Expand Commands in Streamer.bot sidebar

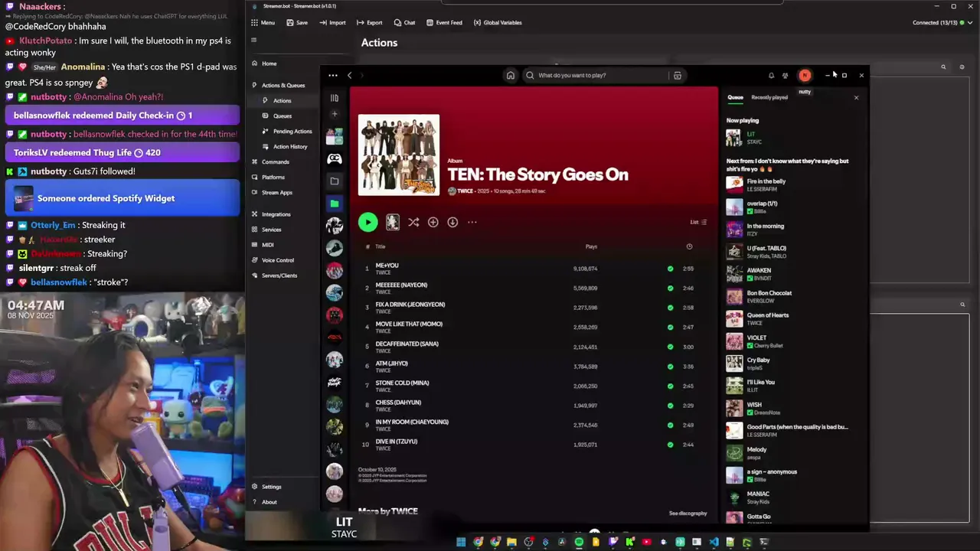click(270, 161)
